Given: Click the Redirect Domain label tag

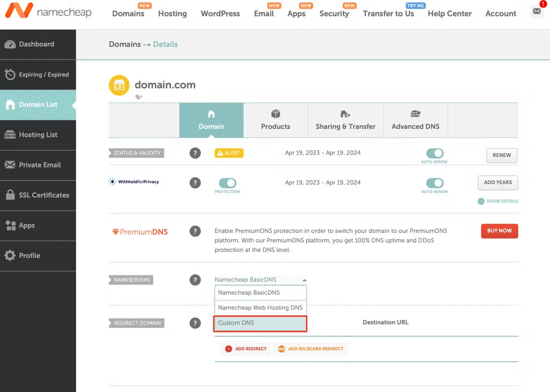Looking at the screenshot, I should point(136,323).
